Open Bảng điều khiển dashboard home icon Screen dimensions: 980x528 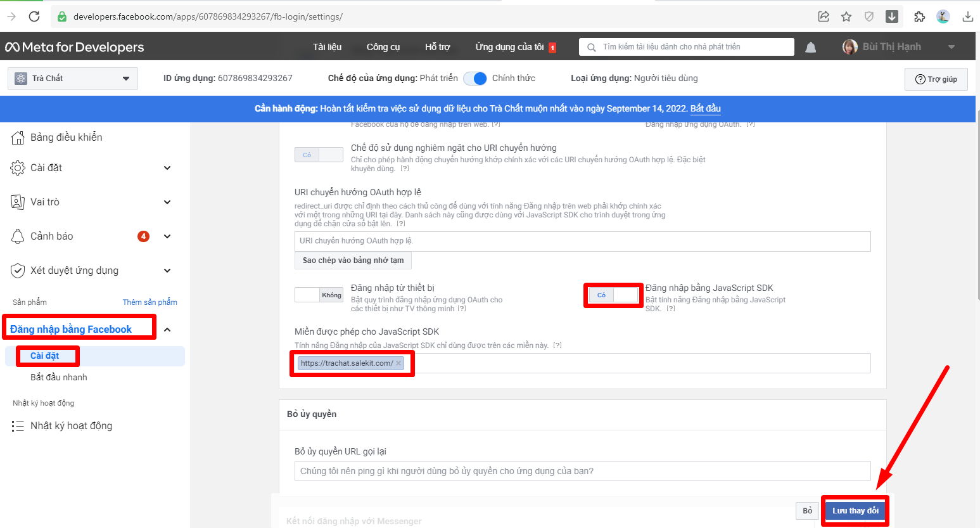coord(18,138)
